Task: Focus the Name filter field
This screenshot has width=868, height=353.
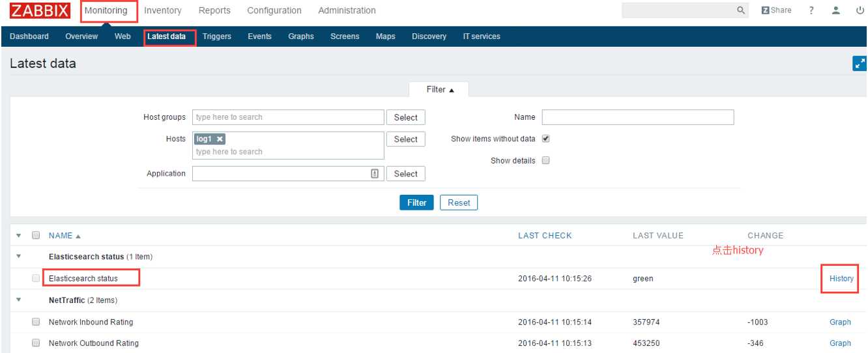Action: click(638, 117)
